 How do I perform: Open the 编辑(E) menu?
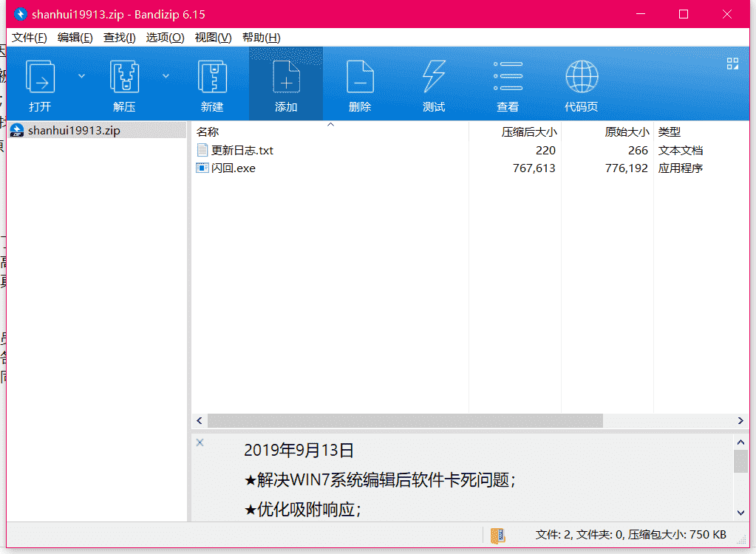click(x=75, y=38)
